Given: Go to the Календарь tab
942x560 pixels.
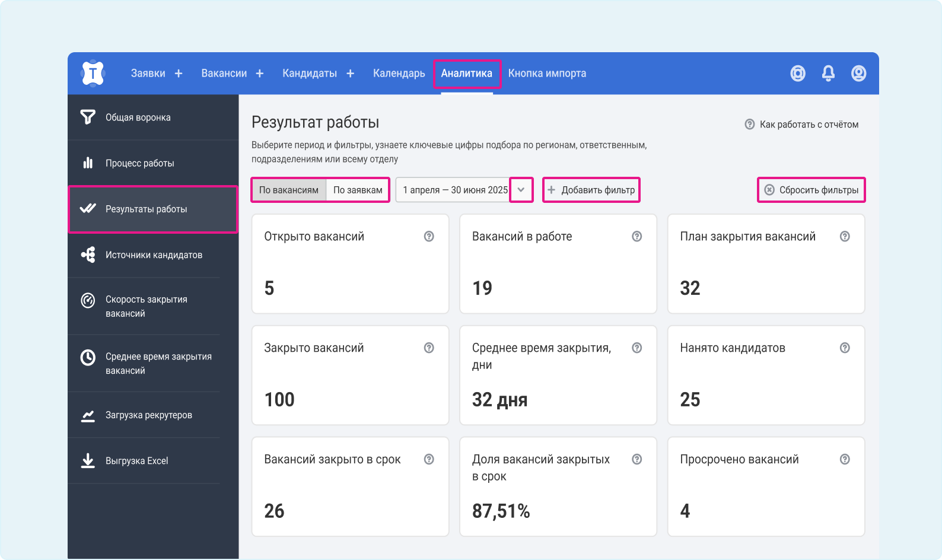Looking at the screenshot, I should [399, 74].
